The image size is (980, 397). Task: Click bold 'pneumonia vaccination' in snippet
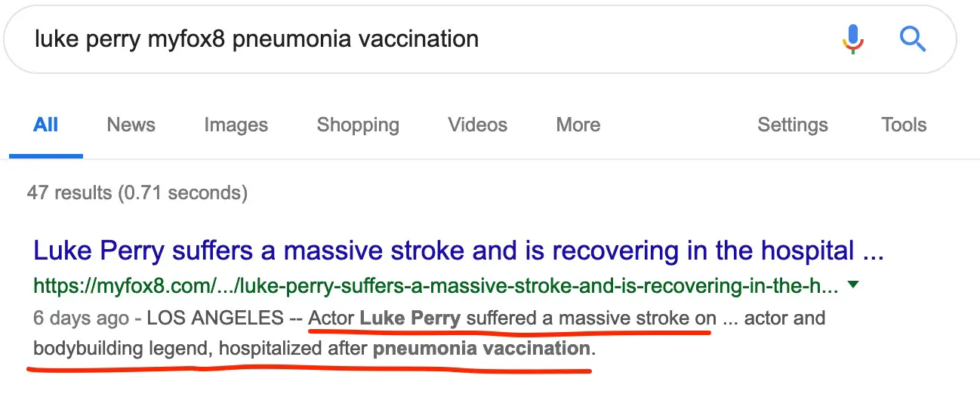pyautogui.click(x=482, y=349)
